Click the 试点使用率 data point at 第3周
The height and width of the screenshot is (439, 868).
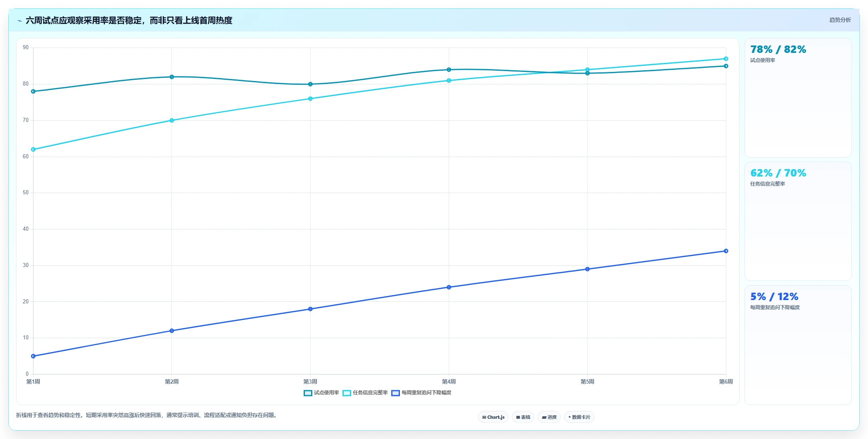click(310, 84)
